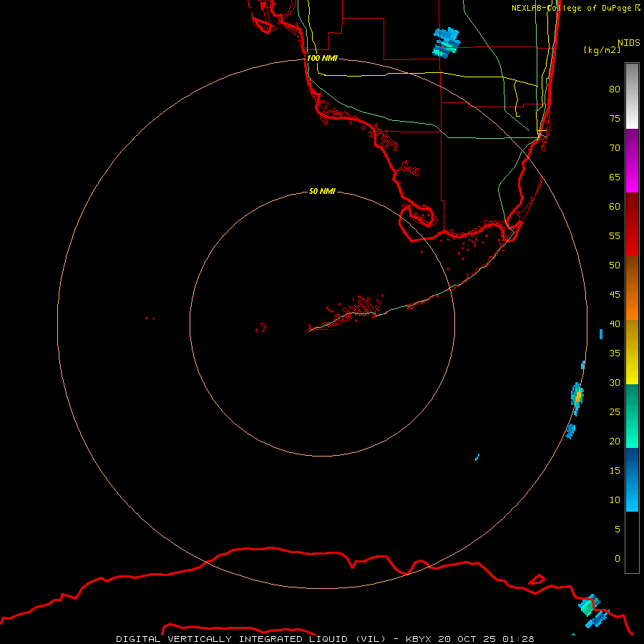
Task: Click the scale value 75
Action: pyautogui.click(x=615, y=118)
